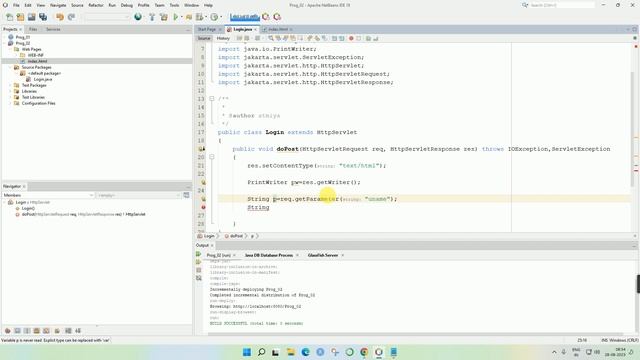Click the green Run Project icon
This screenshot has height=360, width=640.
[x=176, y=17]
